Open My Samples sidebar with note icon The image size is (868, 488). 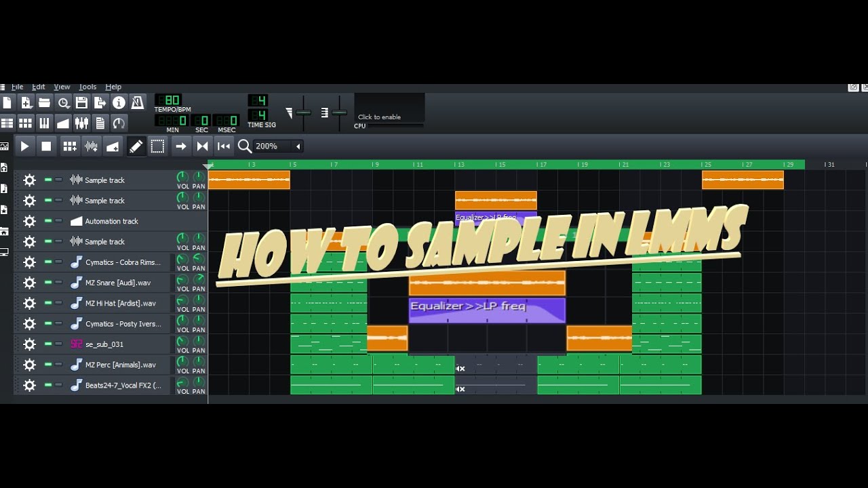click(x=4, y=188)
